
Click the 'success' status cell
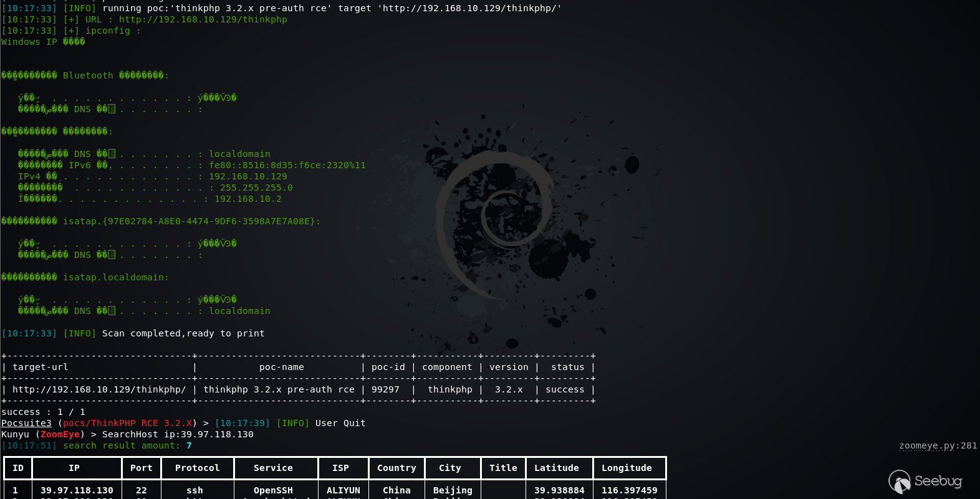pyautogui.click(x=565, y=389)
